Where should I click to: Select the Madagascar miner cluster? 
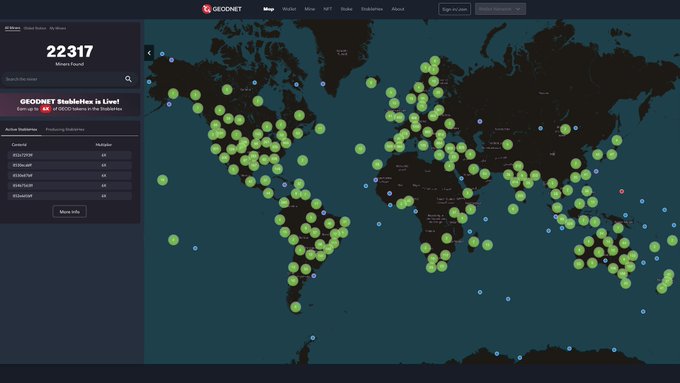coord(474,242)
